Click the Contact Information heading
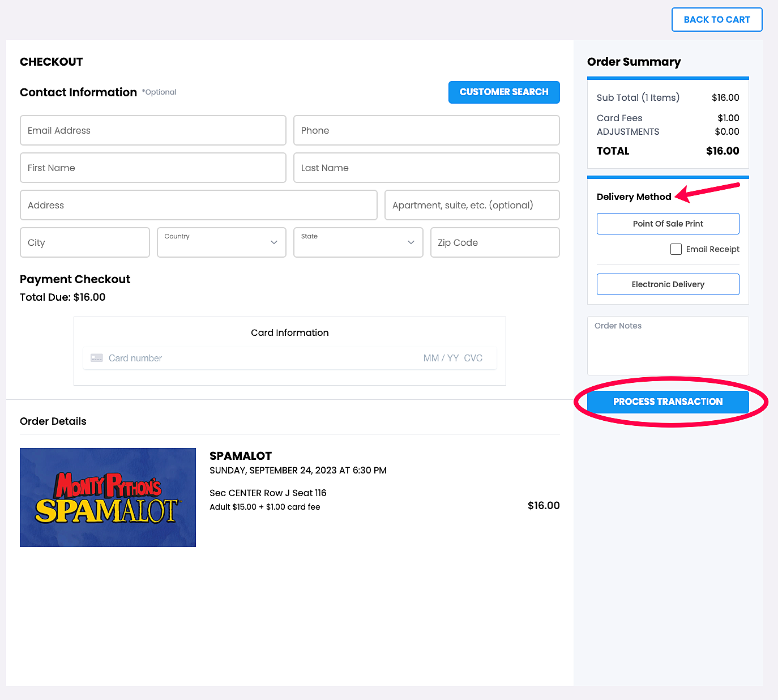 point(78,92)
